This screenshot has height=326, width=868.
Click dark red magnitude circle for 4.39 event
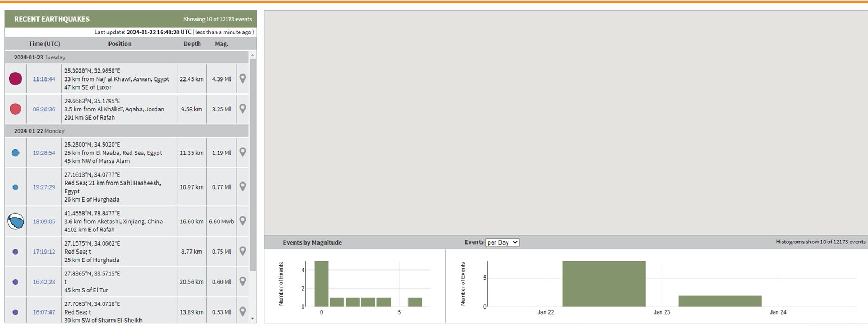(x=16, y=79)
